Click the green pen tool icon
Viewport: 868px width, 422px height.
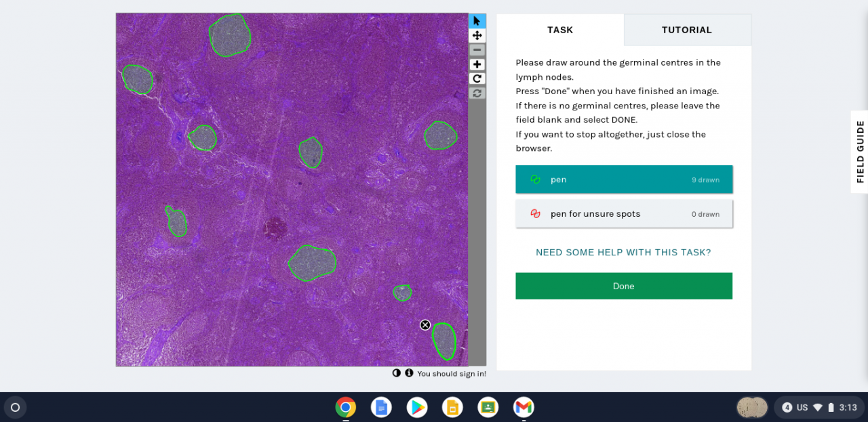pos(535,180)
